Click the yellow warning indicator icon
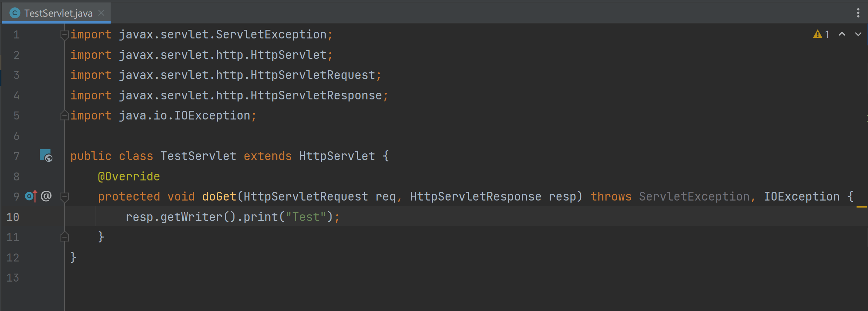The width and height of the screenshot is (868, 311). click(817, 34)
